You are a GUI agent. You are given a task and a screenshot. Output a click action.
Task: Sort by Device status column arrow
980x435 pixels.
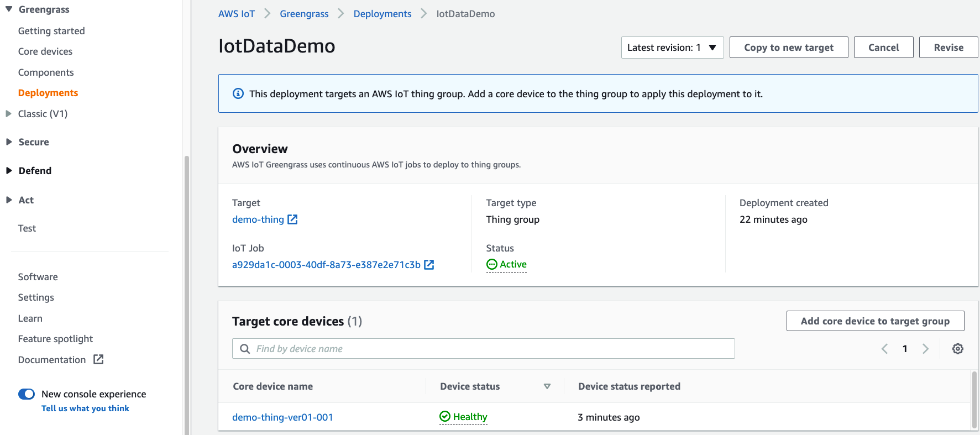point(547,386)
